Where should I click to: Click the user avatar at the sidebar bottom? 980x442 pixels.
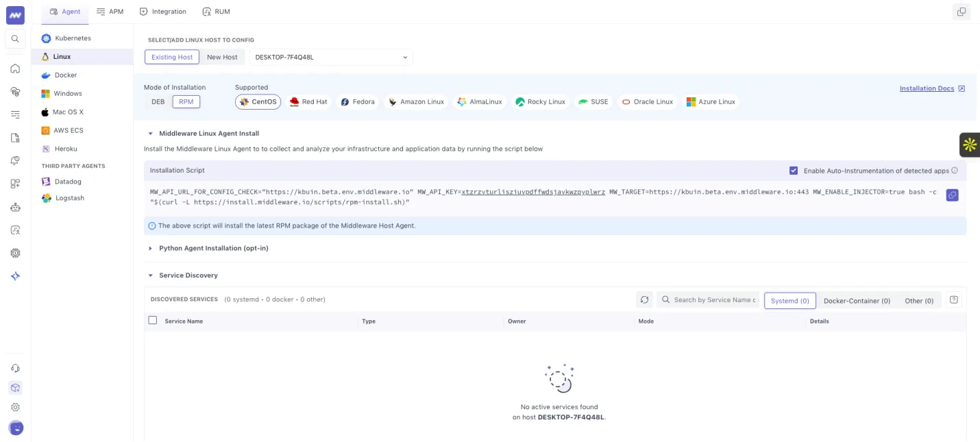15,428
